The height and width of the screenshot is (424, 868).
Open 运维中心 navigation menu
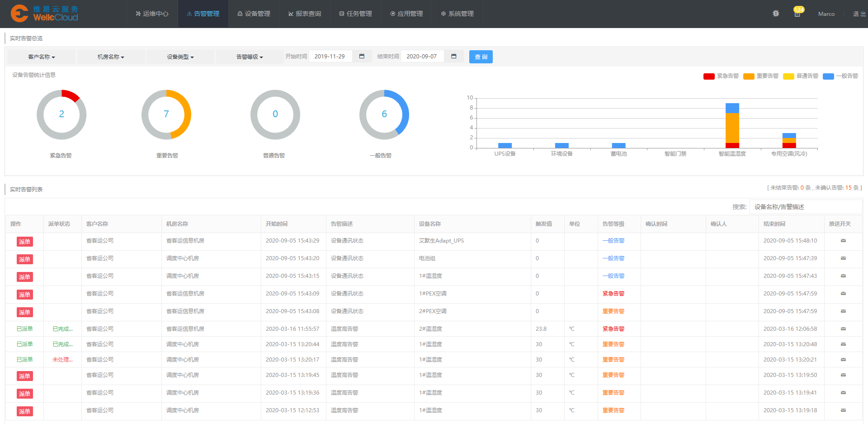coord(152,14)
